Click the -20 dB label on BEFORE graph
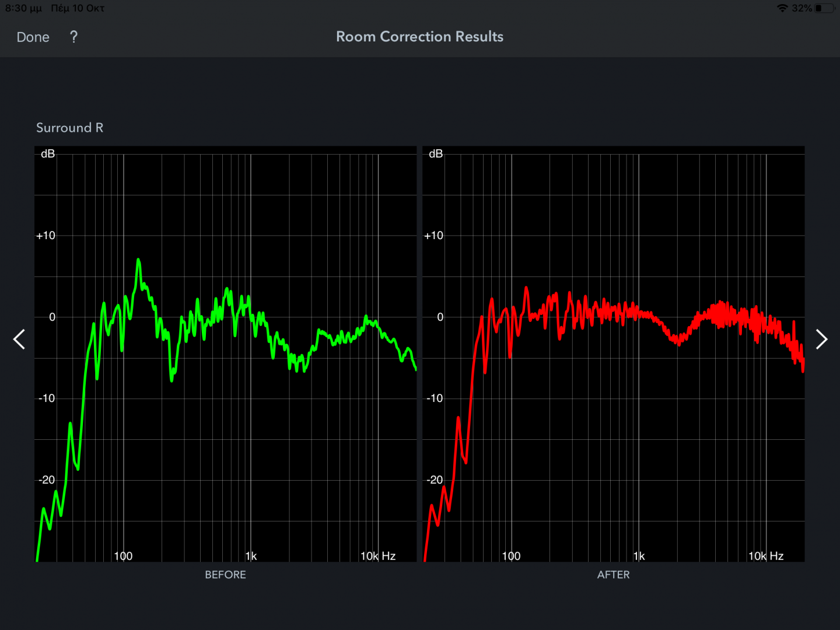 [47, 480]
